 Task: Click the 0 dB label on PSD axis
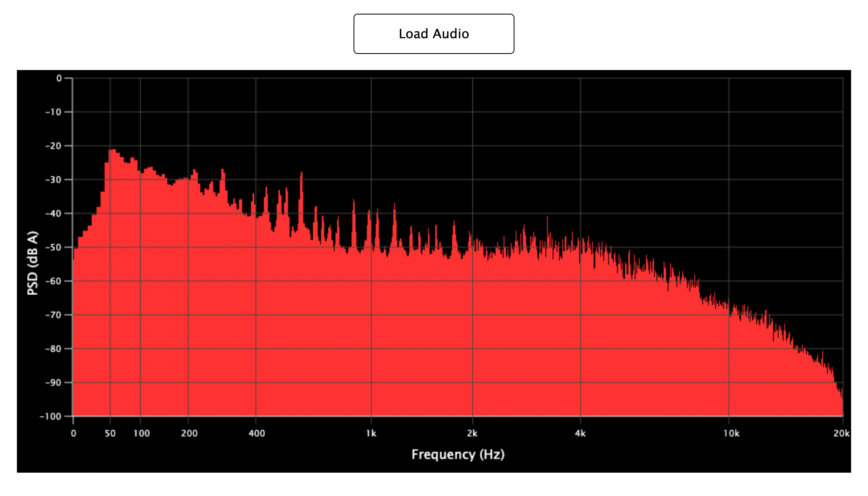tap(59, 78)
